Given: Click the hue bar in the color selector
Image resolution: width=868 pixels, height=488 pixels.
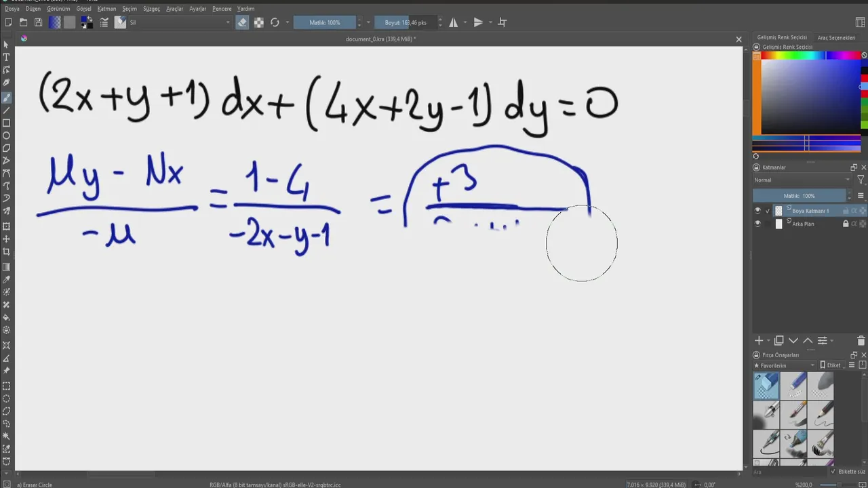Looking at the screenshot, I should point(812,56).
